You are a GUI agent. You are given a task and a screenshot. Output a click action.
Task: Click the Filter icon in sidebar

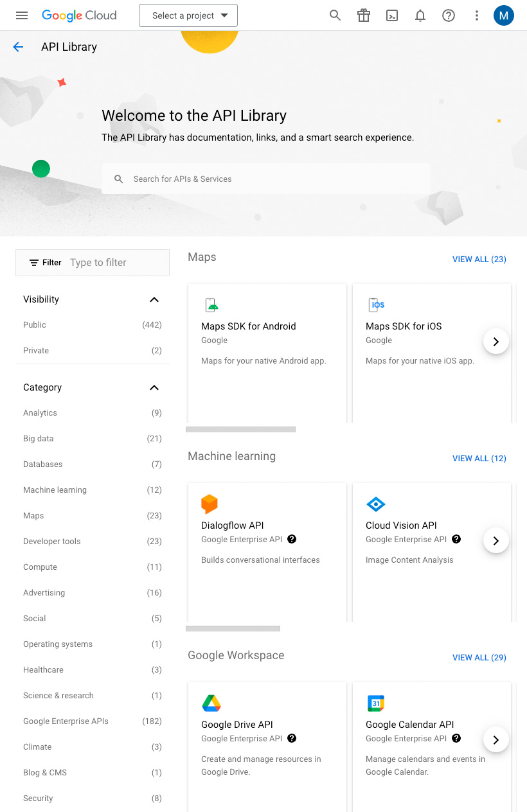click(34, 263)
